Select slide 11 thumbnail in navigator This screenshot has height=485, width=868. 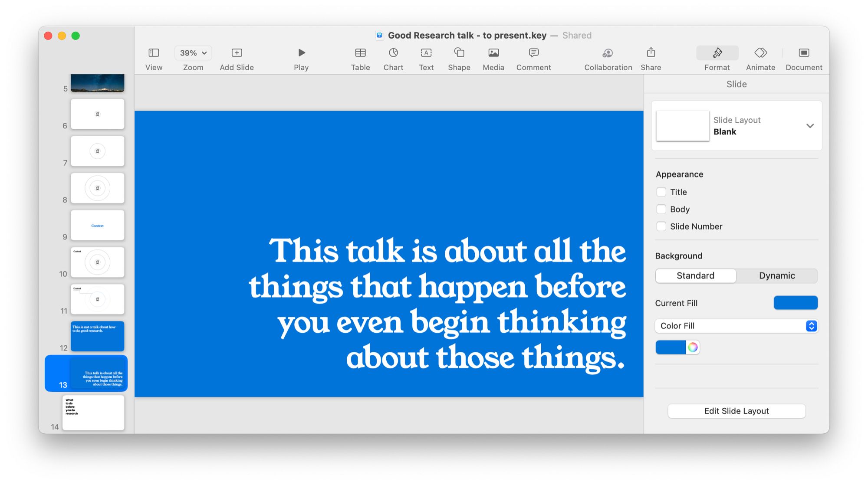(x=97, y=299)
